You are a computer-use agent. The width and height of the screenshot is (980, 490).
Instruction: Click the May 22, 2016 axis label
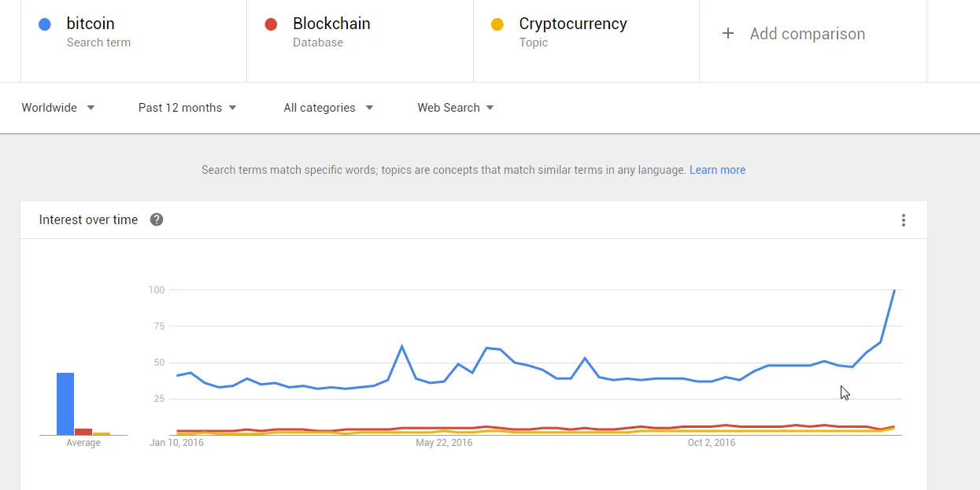(444, 443)
